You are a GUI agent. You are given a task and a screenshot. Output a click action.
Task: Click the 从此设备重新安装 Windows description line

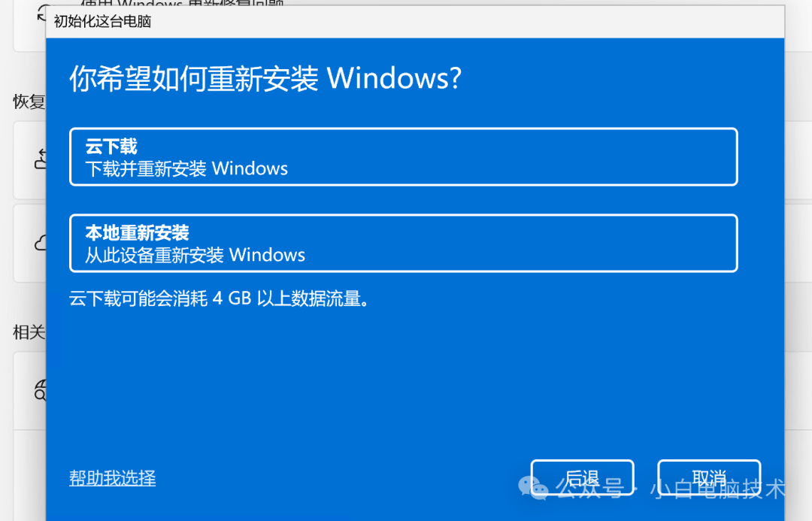pyautogui.click(x=195, y=255)
